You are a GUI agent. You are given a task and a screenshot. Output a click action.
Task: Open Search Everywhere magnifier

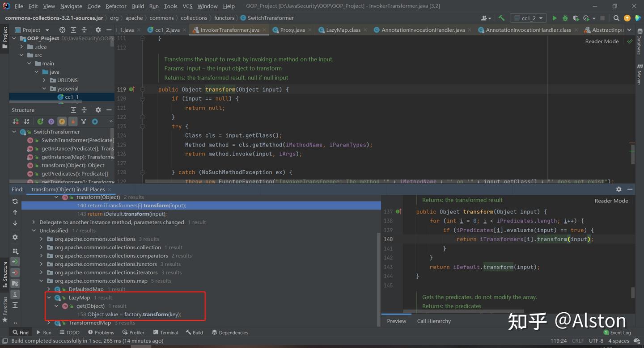coord(616,18)
